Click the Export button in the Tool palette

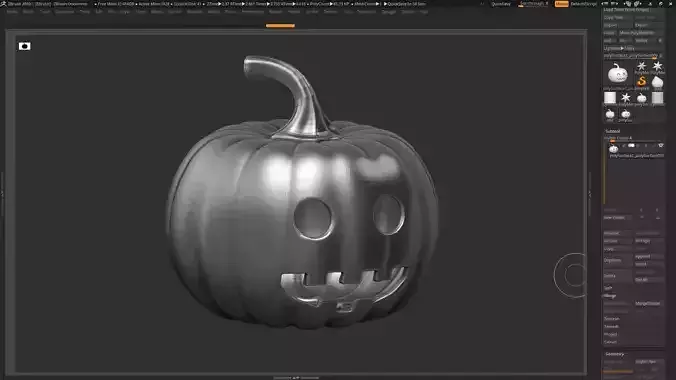(649, 25)
